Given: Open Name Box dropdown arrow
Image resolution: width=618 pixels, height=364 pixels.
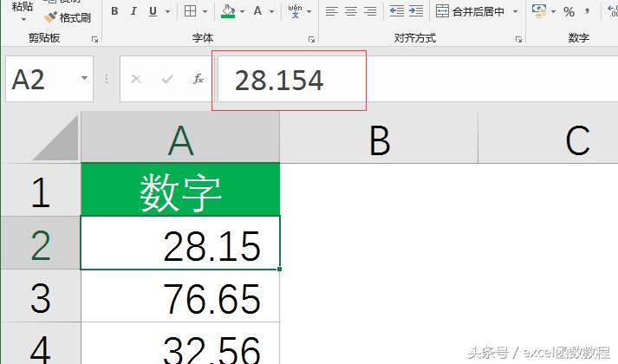Looking at the screenshot, I should [84, 78].
